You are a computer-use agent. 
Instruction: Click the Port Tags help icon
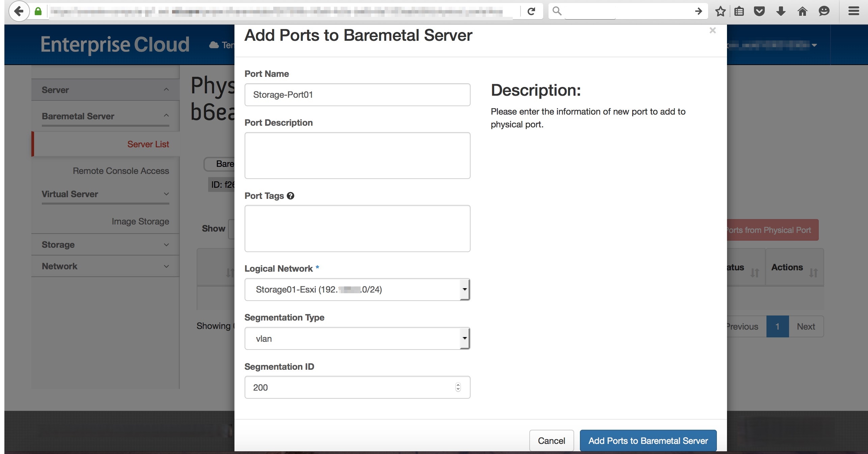coord(290,196)
